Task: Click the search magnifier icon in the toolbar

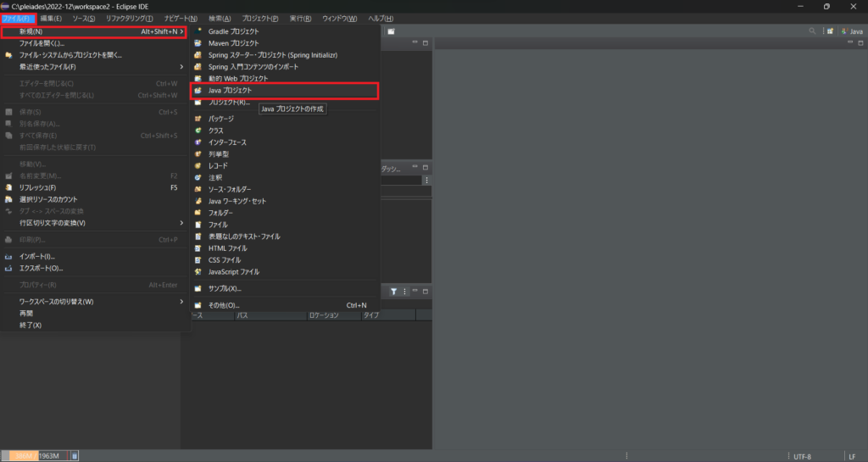Action: [x=812, y=31]
